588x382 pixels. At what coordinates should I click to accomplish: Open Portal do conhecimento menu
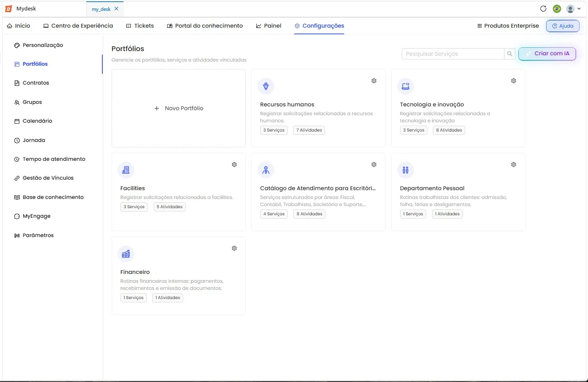205,26
